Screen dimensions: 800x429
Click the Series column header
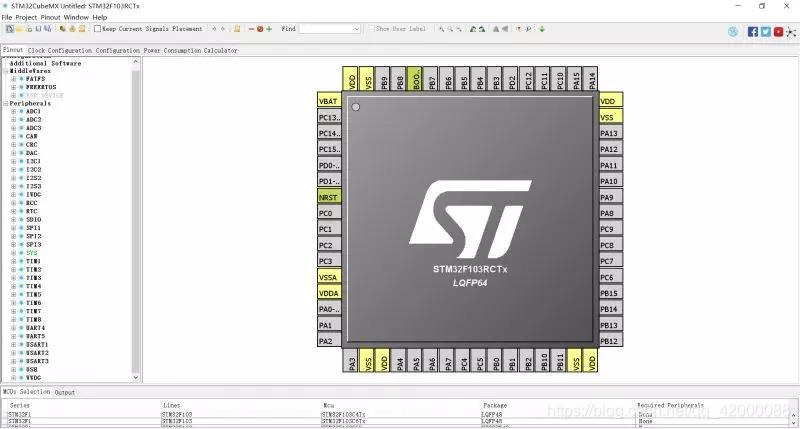[x=19, y=406]
